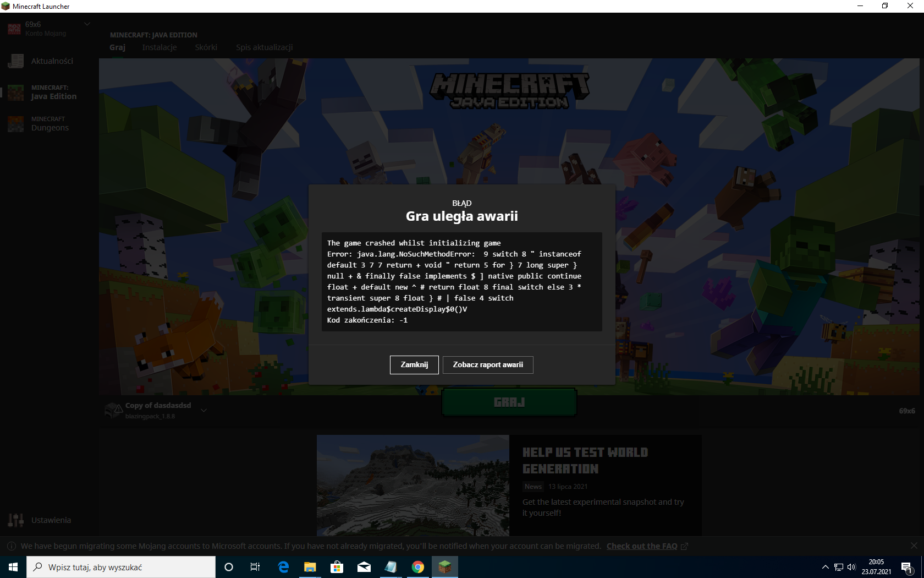Open crash report via Zobacz raport awarii
924x578 pixels.
pyautogui.click(x=488, y=364)
